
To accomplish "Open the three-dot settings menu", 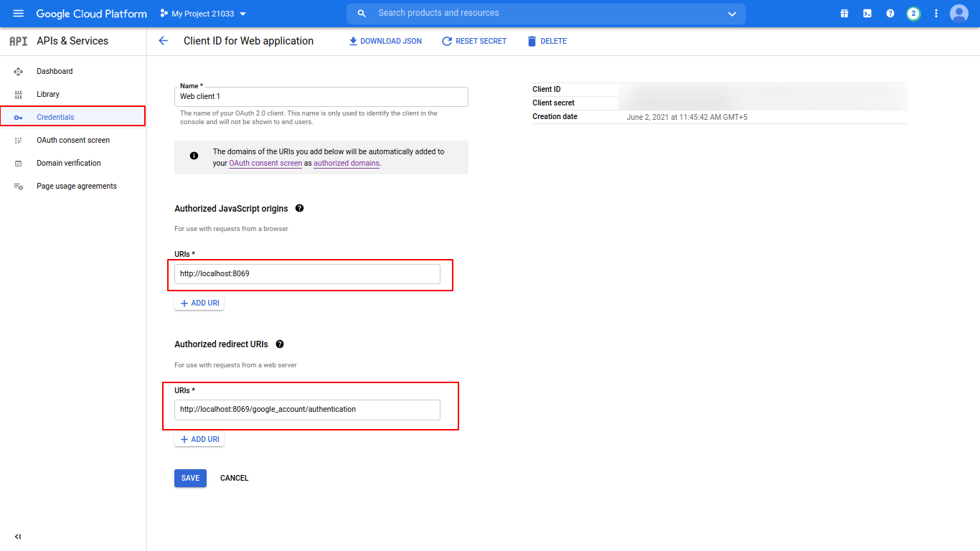I will [936, 14].
